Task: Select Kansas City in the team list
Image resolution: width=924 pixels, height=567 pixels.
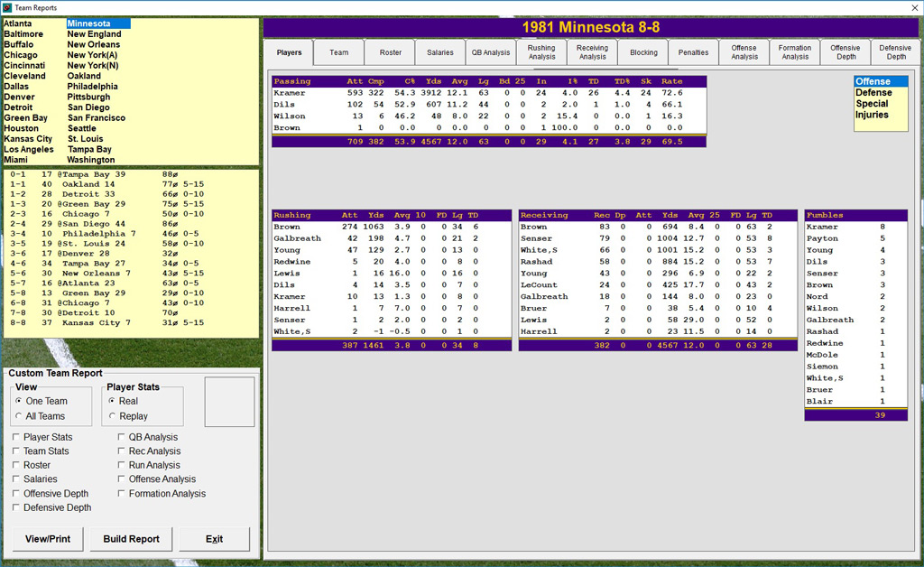Action: click(x=28, y=139)
